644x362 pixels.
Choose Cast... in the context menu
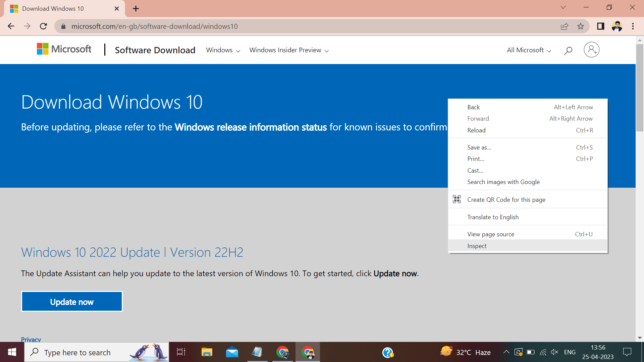click(x=528, y=171)
